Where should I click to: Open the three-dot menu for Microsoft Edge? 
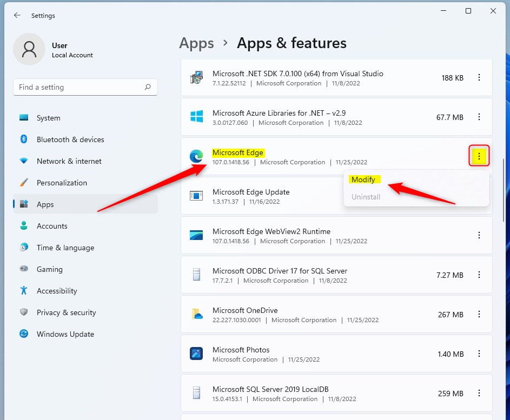(479, 156)
